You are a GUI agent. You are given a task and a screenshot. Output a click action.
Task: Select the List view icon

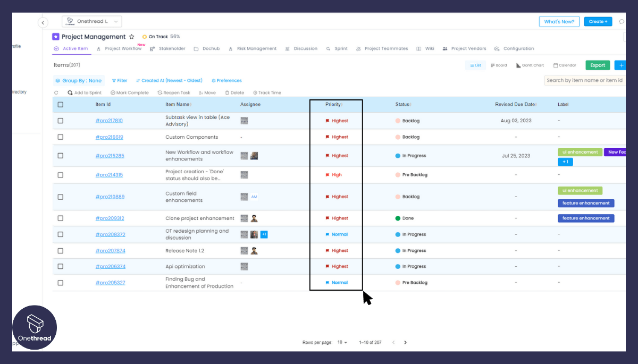click(475, 65)
